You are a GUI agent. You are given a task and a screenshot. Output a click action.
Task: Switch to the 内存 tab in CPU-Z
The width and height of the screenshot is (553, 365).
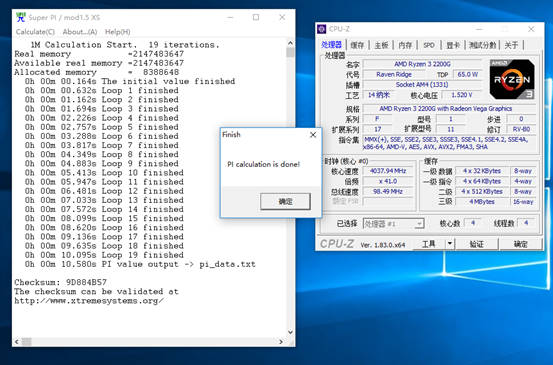tap(405, 45)
